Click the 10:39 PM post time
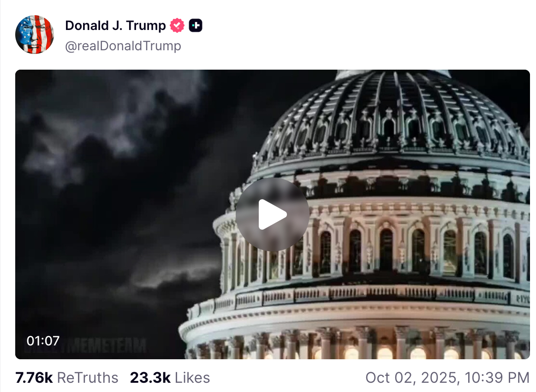This screenshot has height=392, width=536. (497, 378)
